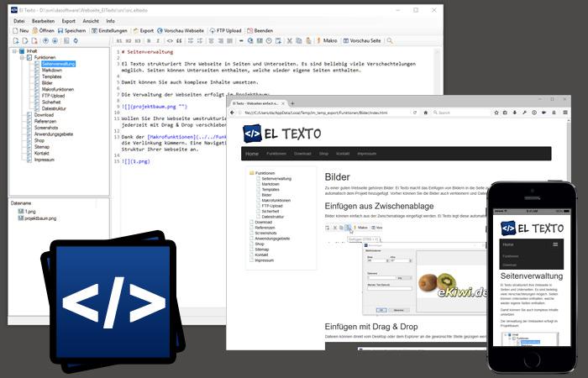Toggle checkbox beside Referenzen page
The image size is (588, 378).
coord(29,121)
